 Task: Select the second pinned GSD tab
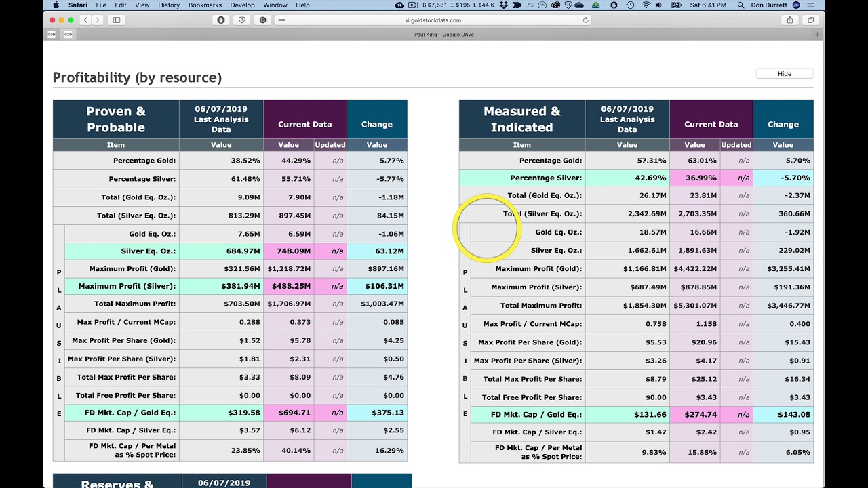(x=68, y=35)
